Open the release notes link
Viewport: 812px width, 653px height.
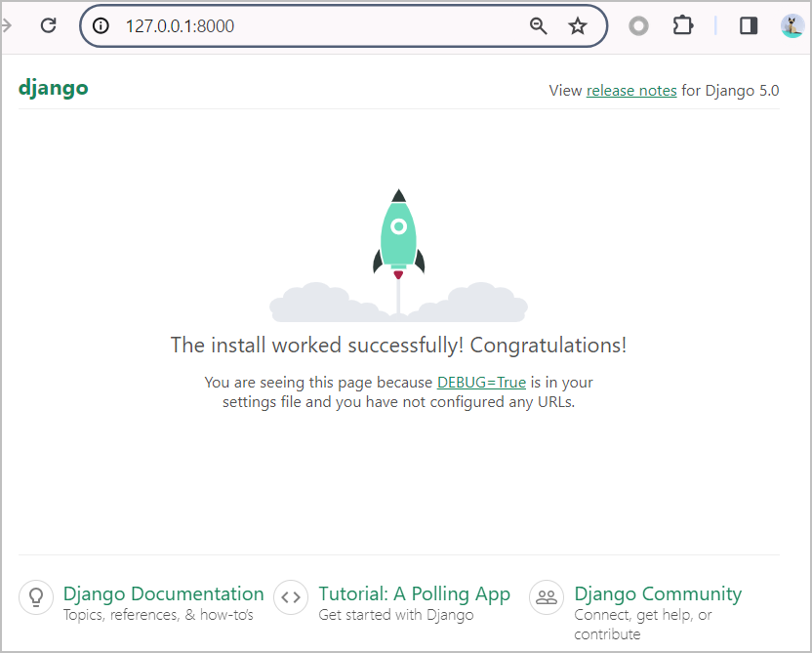[631, 91]
